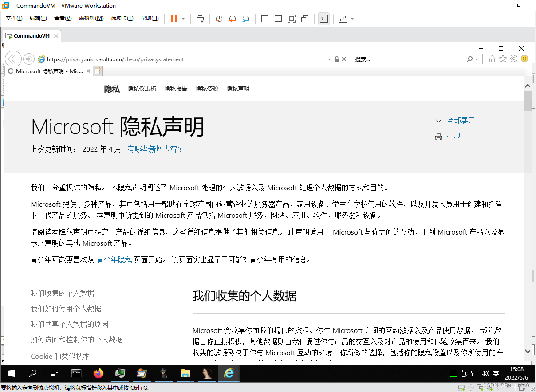Open File Explorer from the taskbar
The image size is (536, 392).
tap(185, 373)
